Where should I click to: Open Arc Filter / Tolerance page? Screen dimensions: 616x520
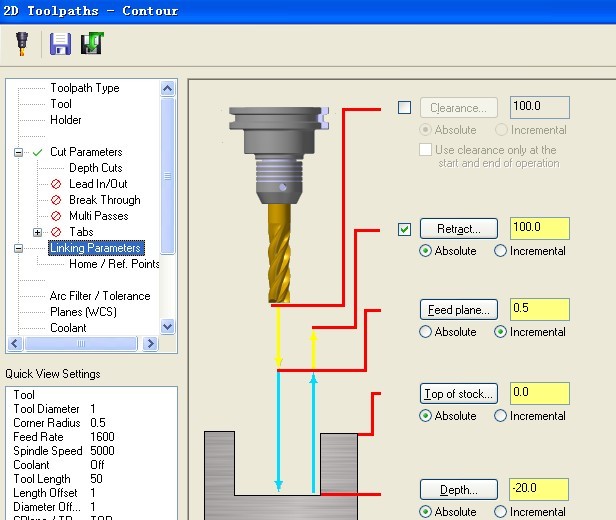pyautogui.click(x=100, y=296)
